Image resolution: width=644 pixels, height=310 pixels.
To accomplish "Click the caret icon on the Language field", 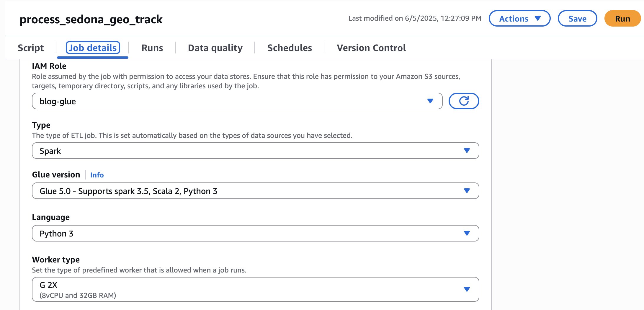I will (467, 233).
